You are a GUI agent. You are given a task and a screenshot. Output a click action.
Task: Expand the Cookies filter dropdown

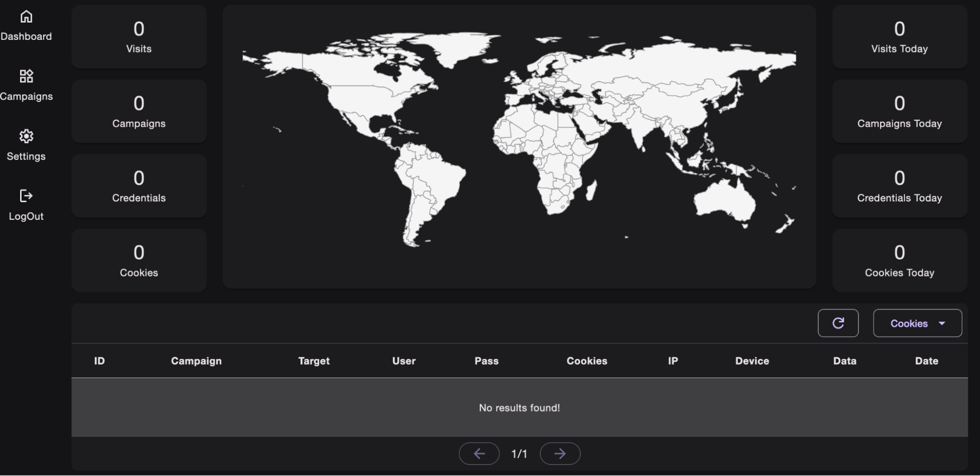pos(917,323)
